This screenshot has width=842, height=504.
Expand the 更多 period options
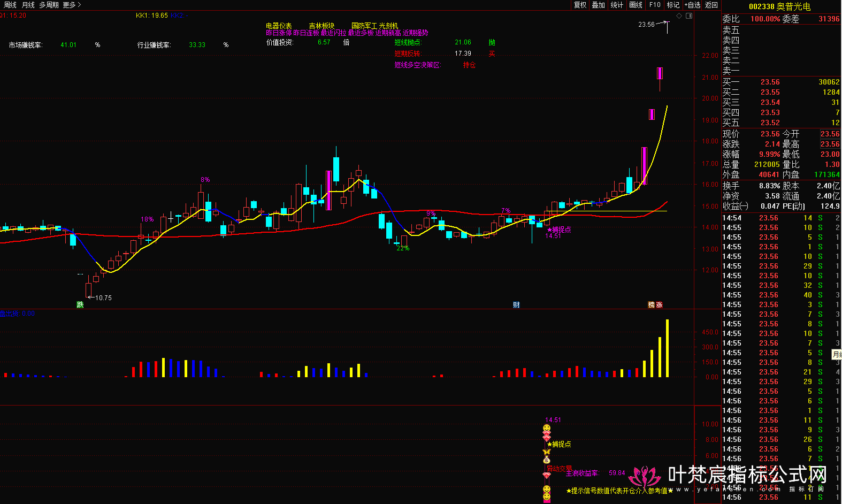72,5
